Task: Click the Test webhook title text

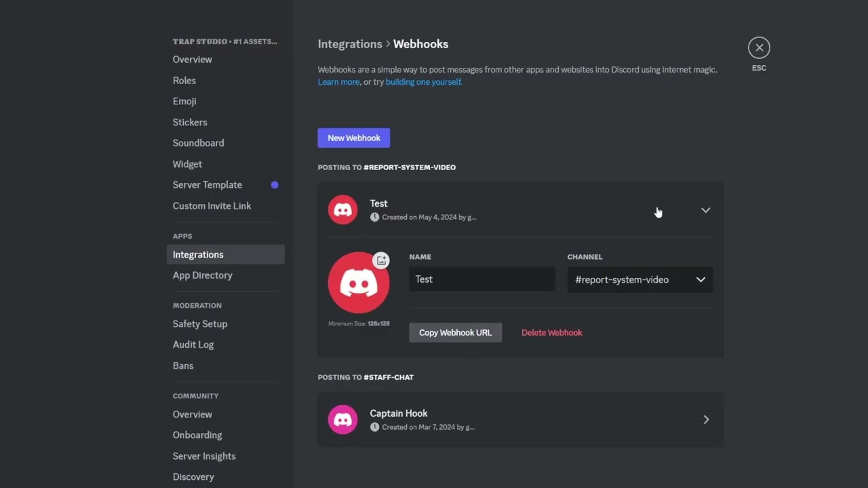Action: tap(378, 203)
